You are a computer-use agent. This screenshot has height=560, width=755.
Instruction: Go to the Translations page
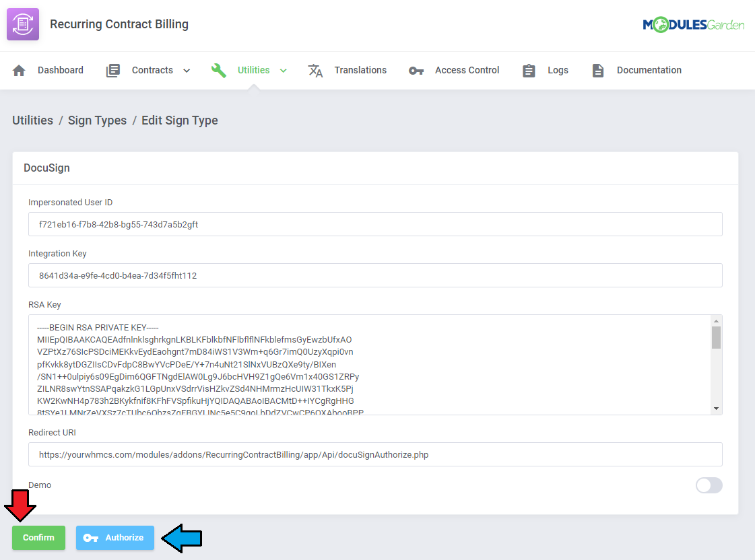click(360, 70)
